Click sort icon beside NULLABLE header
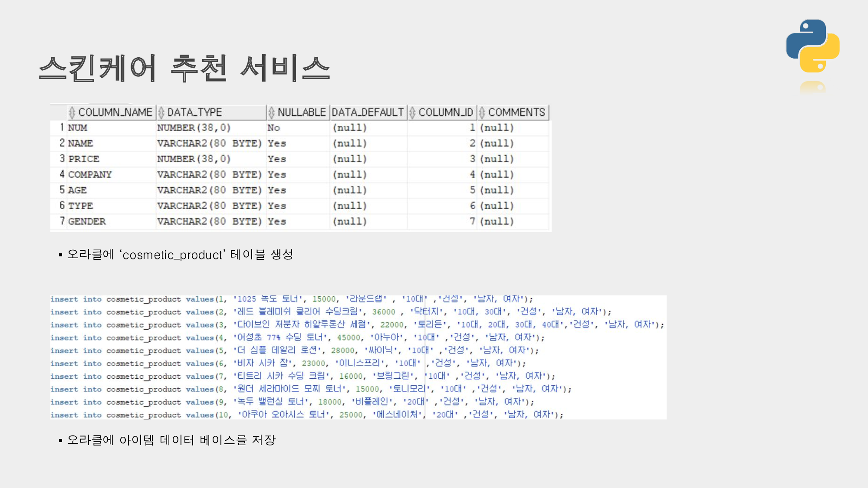868x488 pixels. (x=271, y=112)
